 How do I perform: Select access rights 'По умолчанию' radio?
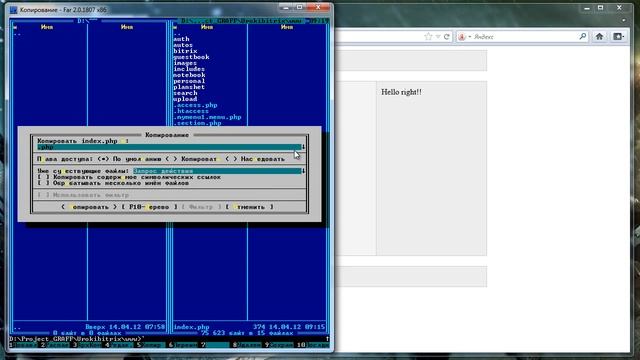pos(129,159)
